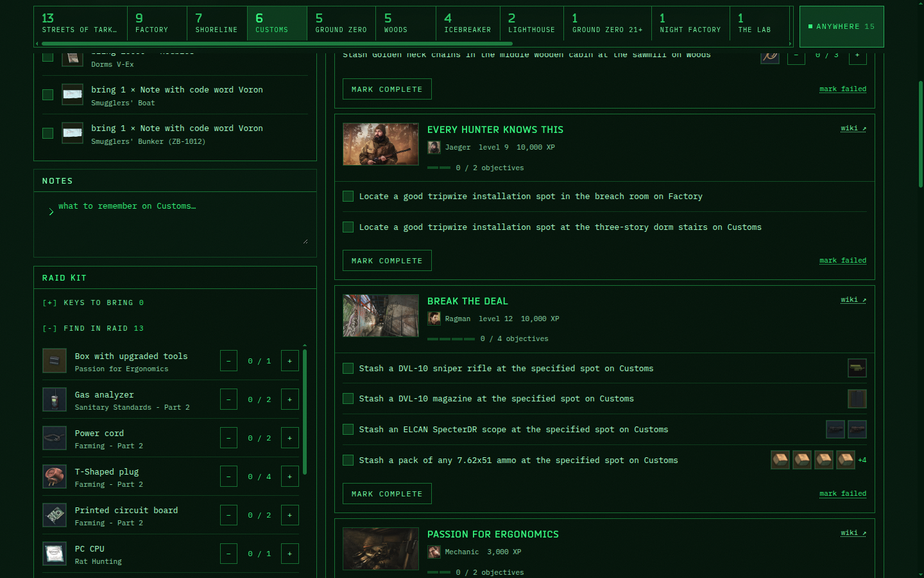Viewport: 924px width, 578px height.
Task: Open the Break the Deal wiki link
Action: pos(853,300)
